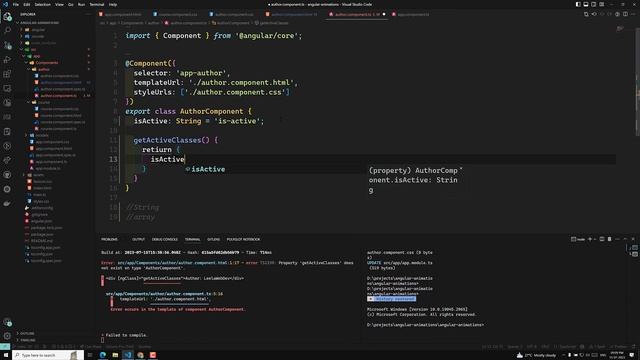Collapse the Components folder in Explorer
The width and height of the screenshot is (640, 360).
pos(47,63)
